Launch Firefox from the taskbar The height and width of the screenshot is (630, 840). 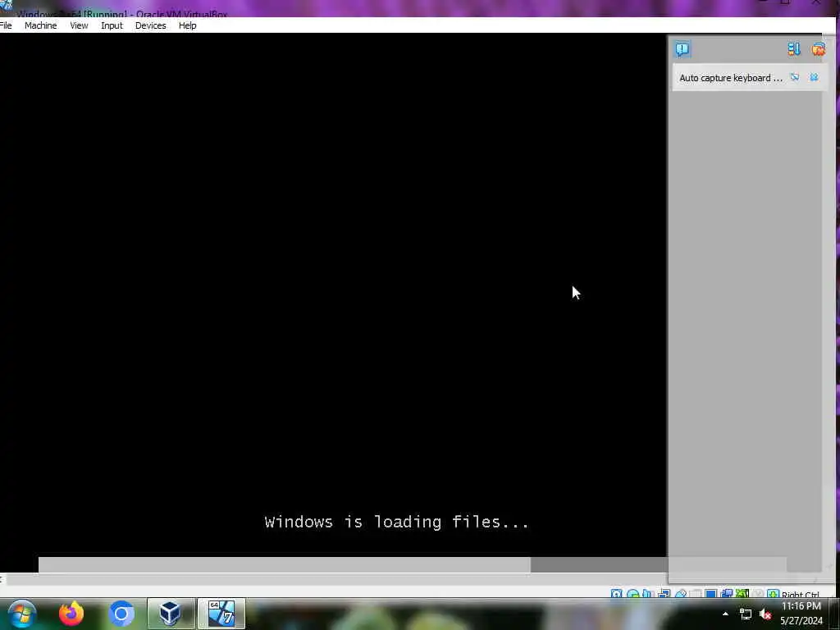click(x=71, y=614)
